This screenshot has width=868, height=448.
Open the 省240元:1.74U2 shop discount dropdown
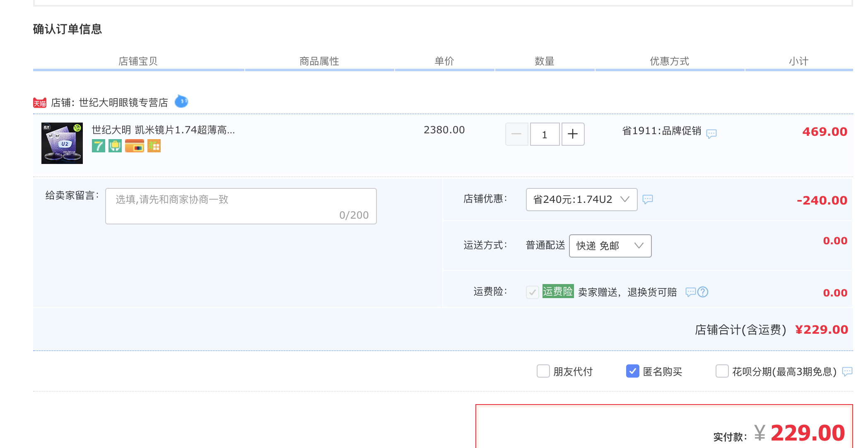point(581,200)
